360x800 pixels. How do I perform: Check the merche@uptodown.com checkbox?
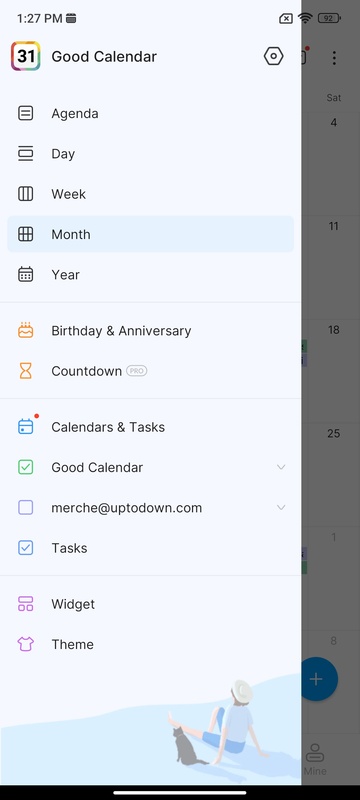[25, 508]
